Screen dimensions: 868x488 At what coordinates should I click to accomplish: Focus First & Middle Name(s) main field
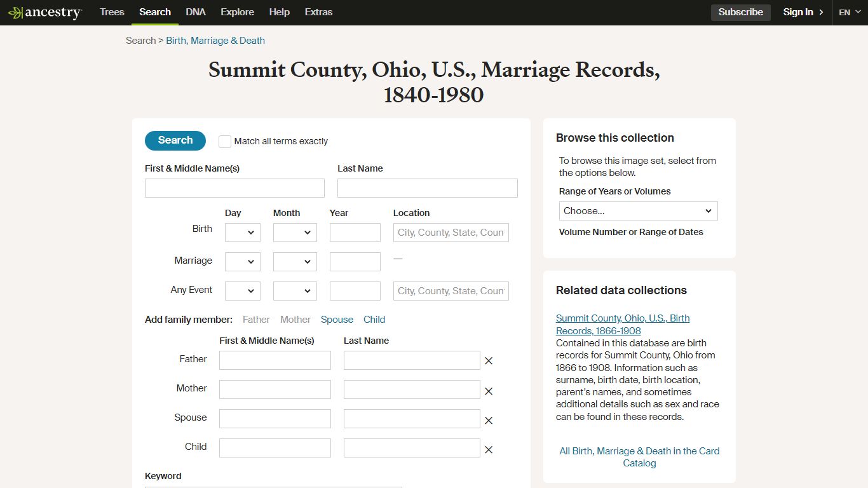pyautogui.click(x=234, y=188)
